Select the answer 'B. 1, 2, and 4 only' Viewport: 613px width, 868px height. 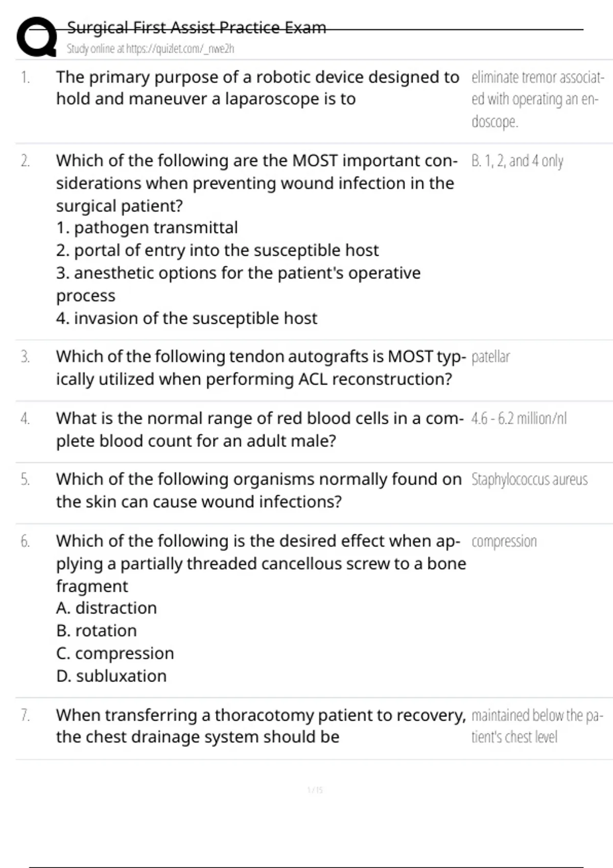click(x=517, y=161)
